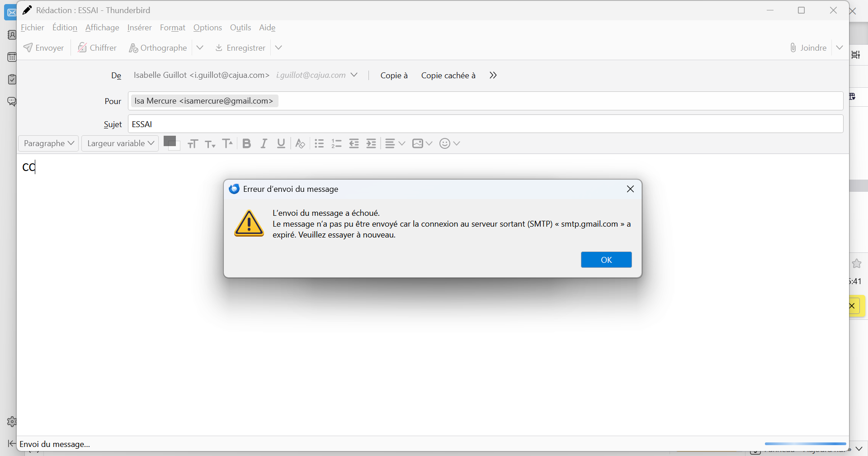This screenshot has height=456, width=868.
Task: Open the Outils menu
Action: [241, 28]
